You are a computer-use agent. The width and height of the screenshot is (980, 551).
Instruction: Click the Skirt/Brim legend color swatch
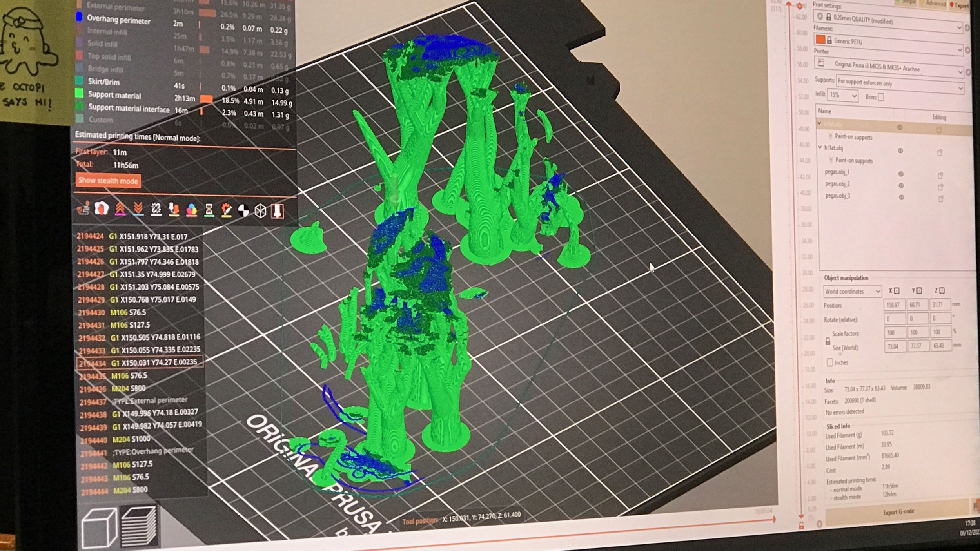(x=79, y=80)
